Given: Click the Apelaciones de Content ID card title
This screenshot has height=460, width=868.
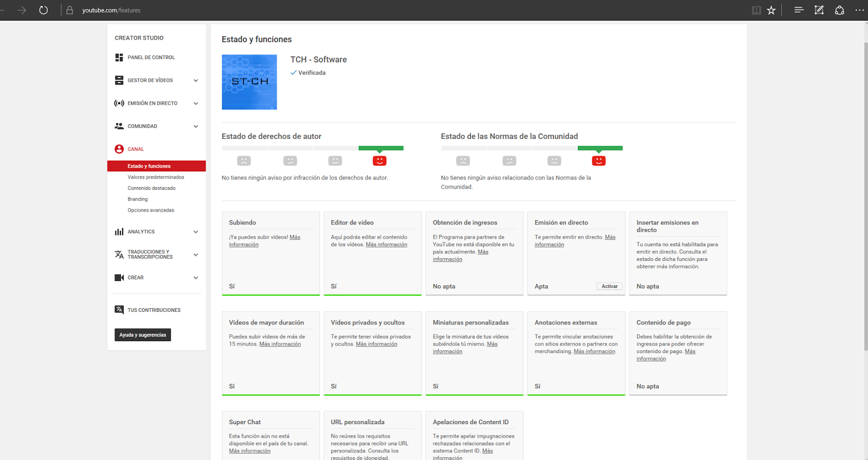Looking at the screenshot, I should pos(471,422).
